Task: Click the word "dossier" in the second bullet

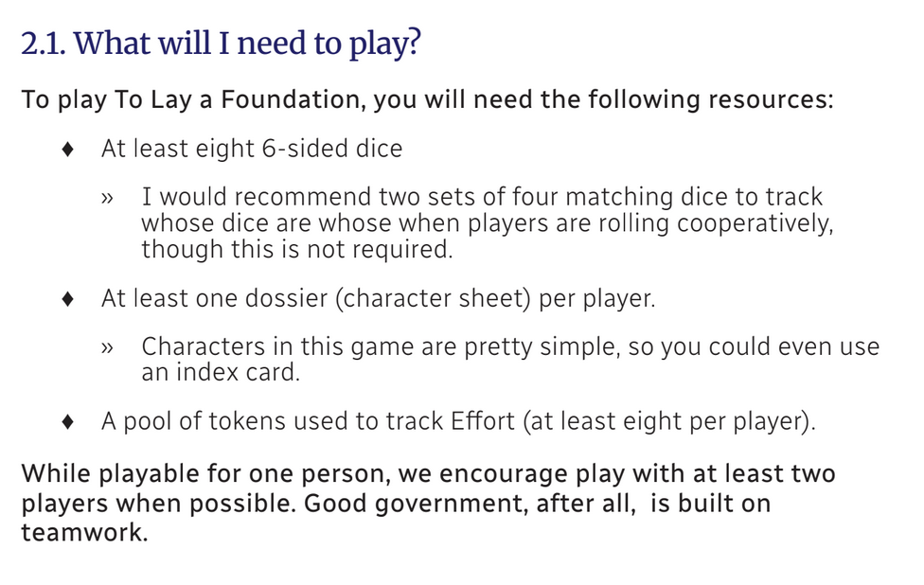Action: 286,298
